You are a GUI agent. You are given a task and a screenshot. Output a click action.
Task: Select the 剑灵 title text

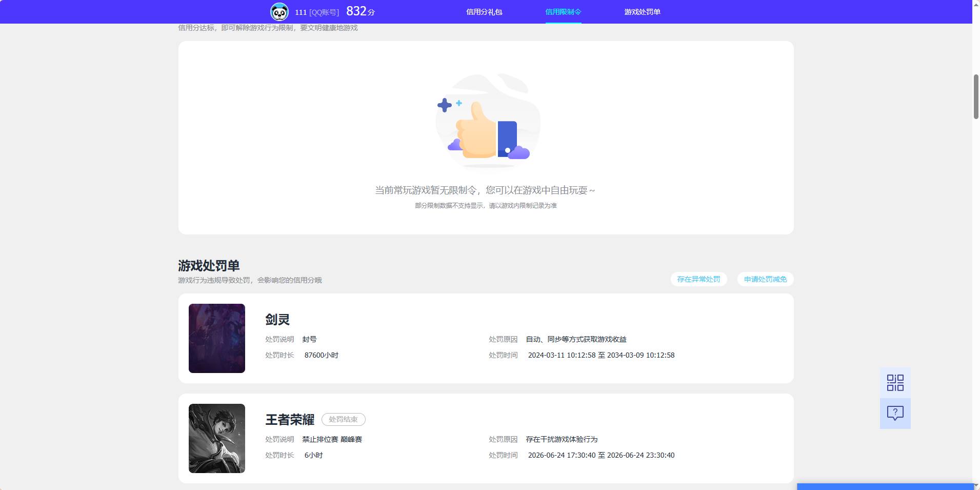(x=277, y=320)
